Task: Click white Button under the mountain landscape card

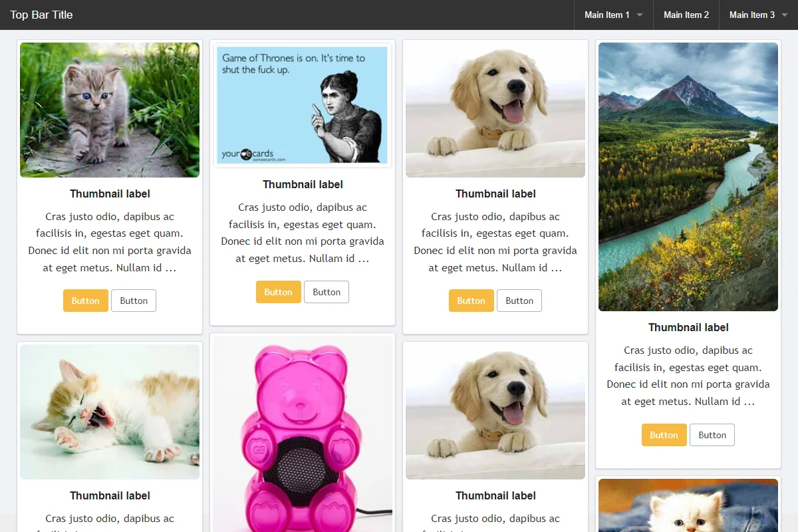Action: (712, 435)
